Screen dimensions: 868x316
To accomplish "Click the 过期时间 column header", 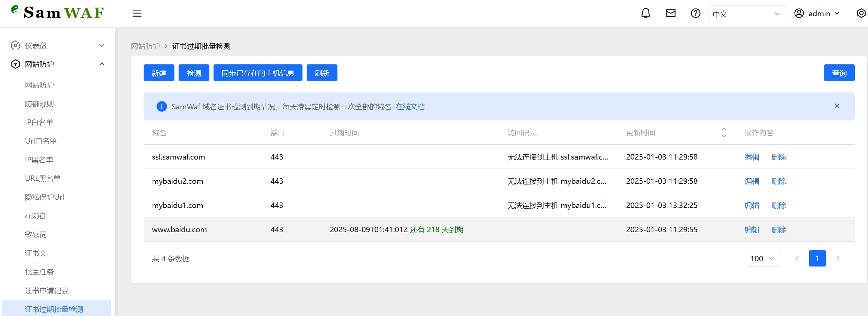I will click(344, 133).
